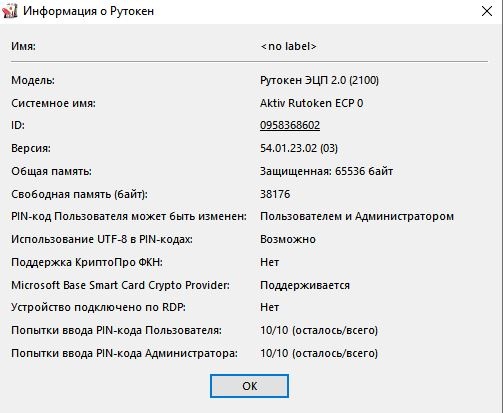Click the model value "Рутокен ЭЦП 2.0 (2100)"

tap(319, 80)
